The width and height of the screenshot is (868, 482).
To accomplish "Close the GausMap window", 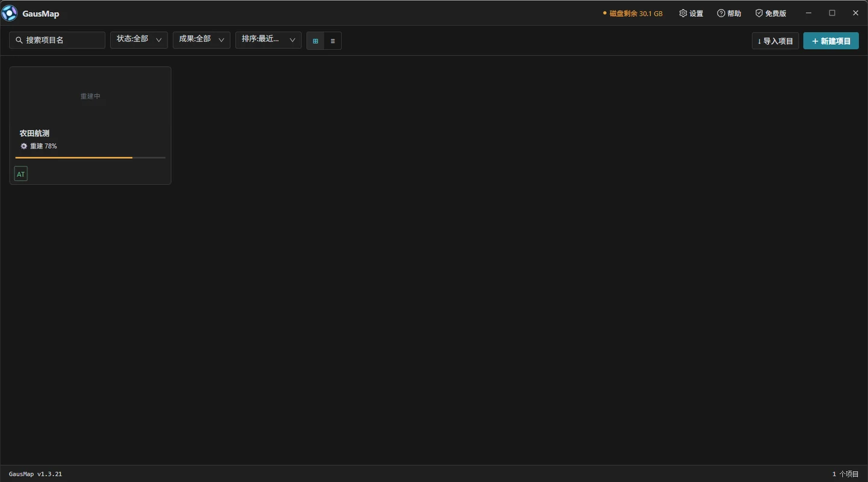I will (x=855, y=13).
